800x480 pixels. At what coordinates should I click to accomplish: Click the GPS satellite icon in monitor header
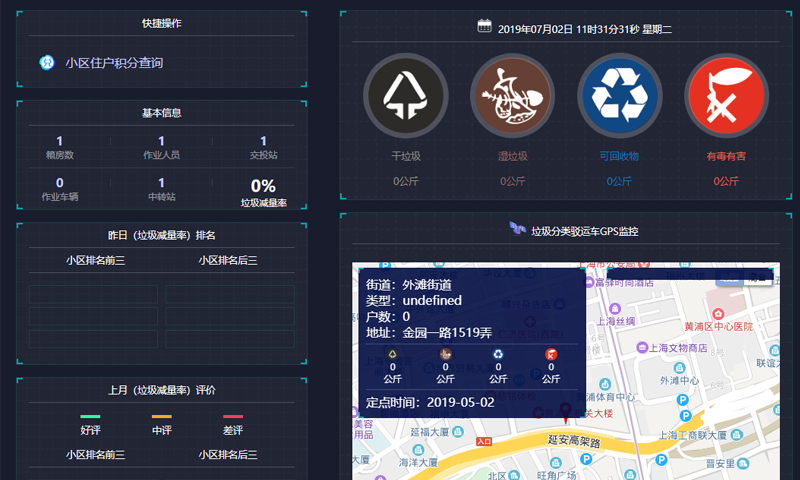(x=517, y=229)
